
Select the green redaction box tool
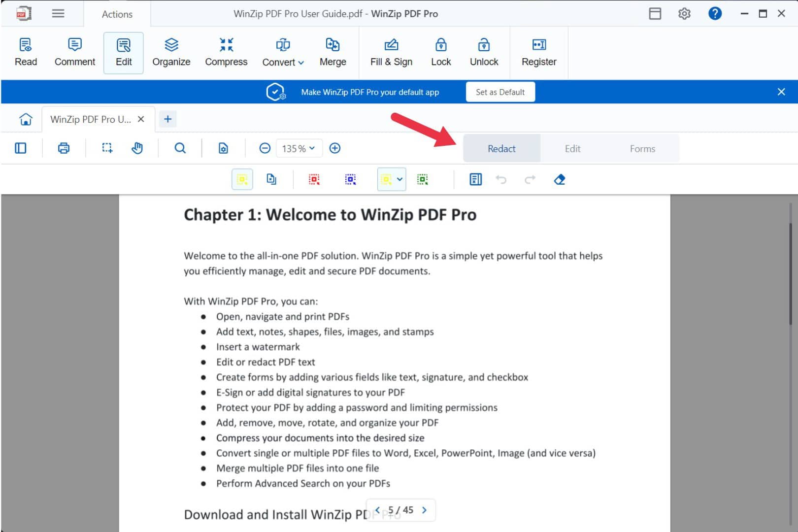pos(423,179)
